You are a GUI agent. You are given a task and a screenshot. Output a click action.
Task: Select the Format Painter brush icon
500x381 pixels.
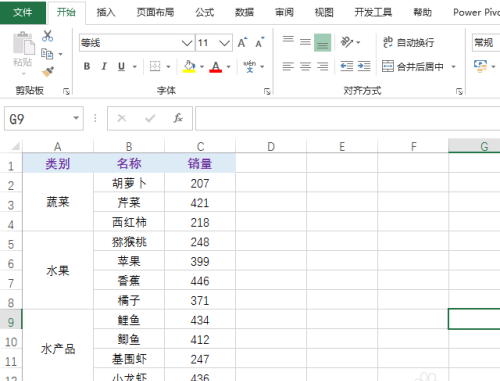coord(48,71)
